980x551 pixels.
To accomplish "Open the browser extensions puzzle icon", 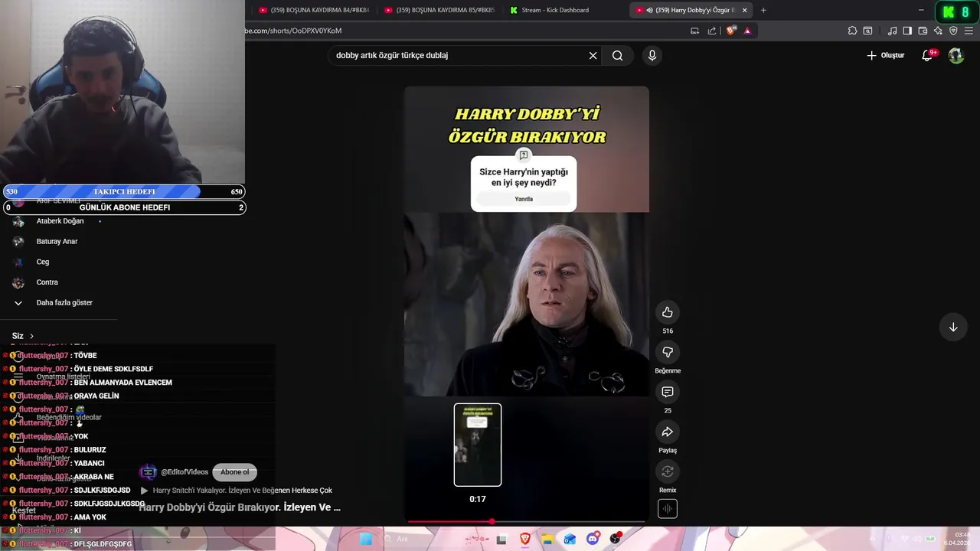I will click(x=852, y=31).
